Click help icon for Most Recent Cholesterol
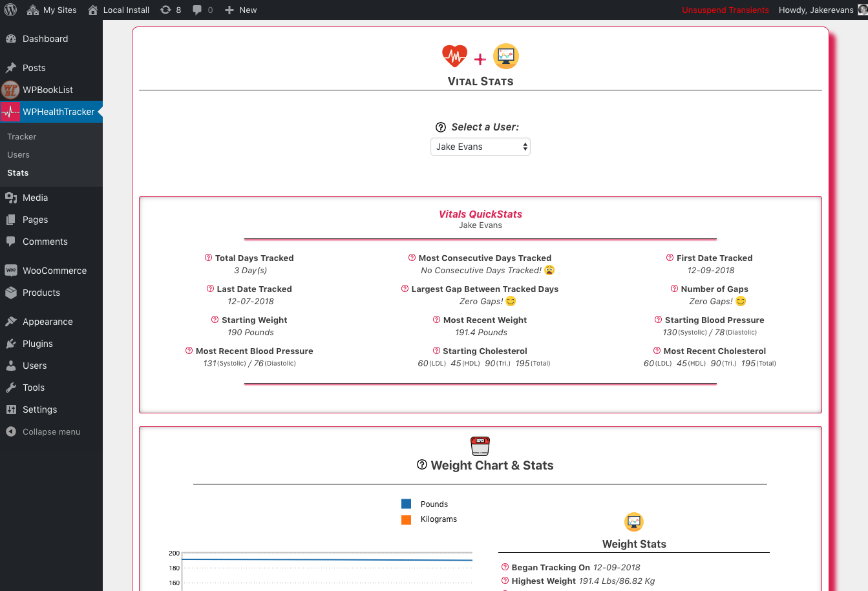The image size is (868, 591). [657, 351]
